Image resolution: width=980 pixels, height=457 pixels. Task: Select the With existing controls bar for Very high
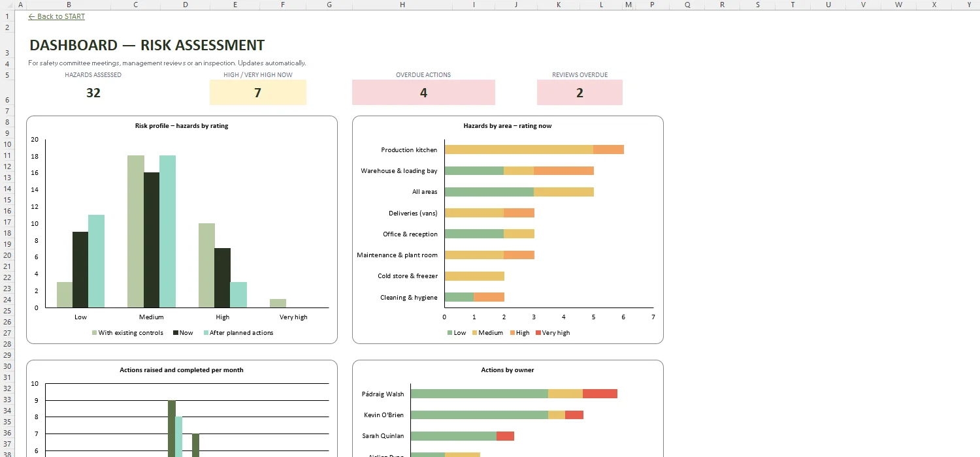[x=278, y=303]
